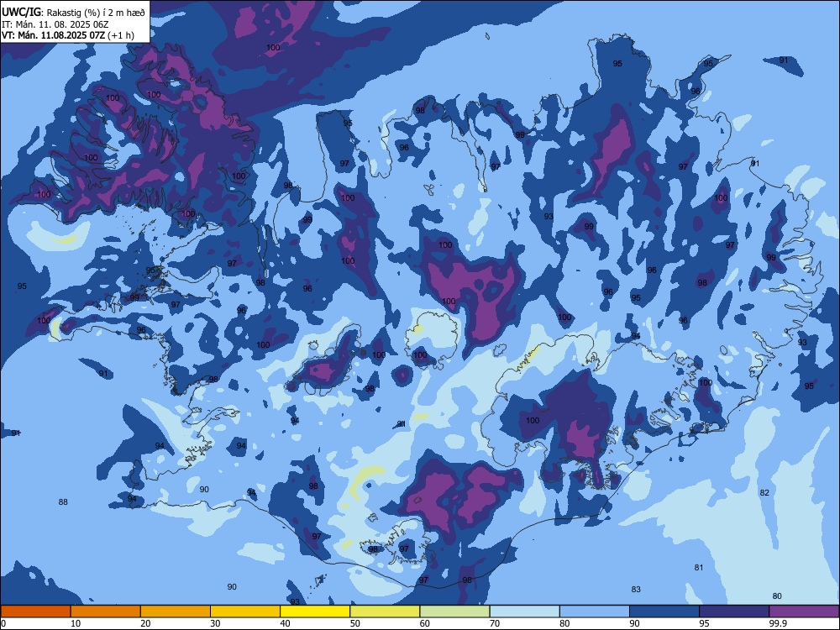Click the legend tick label '50'
The width and height of the screenshot is (840, 630).
(355, 623)
